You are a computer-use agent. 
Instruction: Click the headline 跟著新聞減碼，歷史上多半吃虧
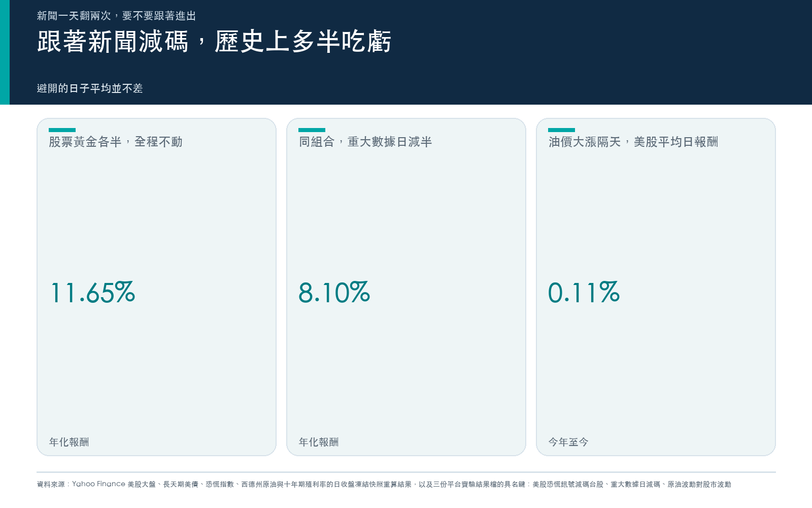pos(214,42)
